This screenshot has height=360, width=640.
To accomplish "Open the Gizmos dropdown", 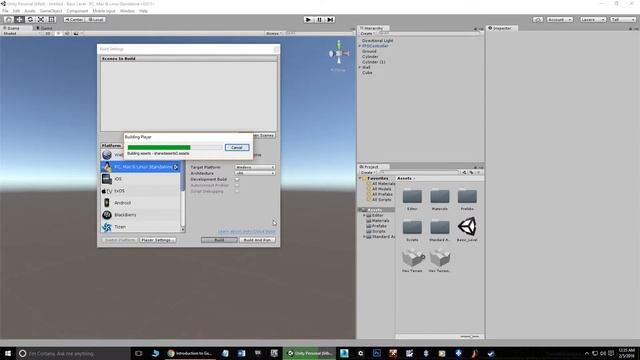I will click(x=273, y=33).
